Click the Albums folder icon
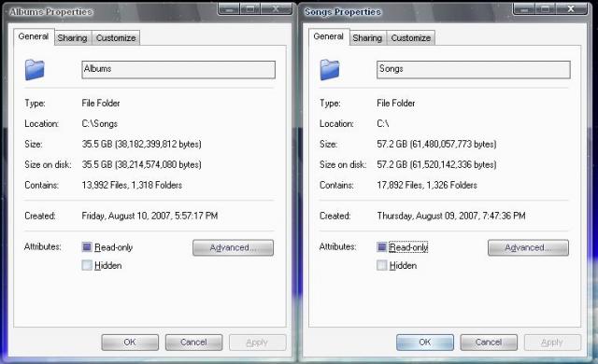The width and height of the screenshot is (598, 364). [35, 70]
